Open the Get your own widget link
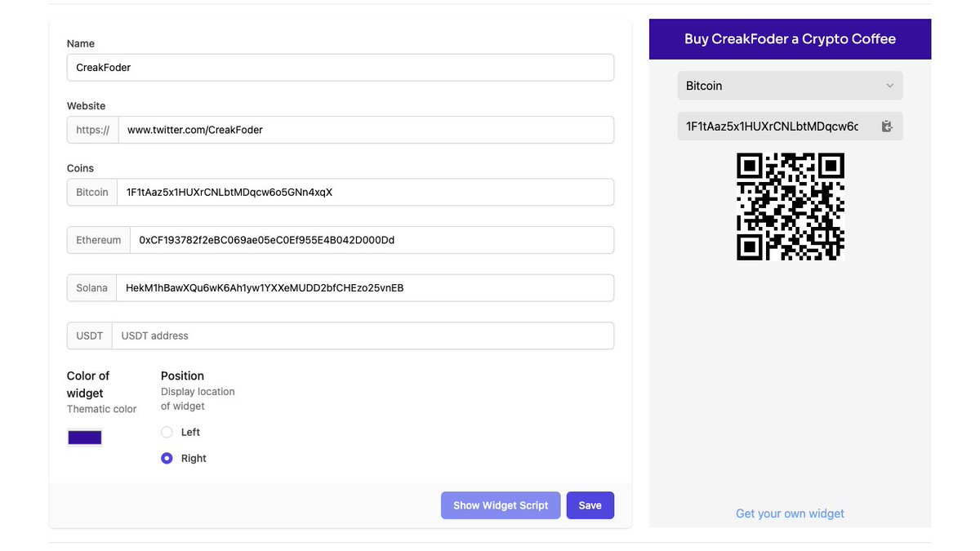980x551 pixels. tap(790, 513)
